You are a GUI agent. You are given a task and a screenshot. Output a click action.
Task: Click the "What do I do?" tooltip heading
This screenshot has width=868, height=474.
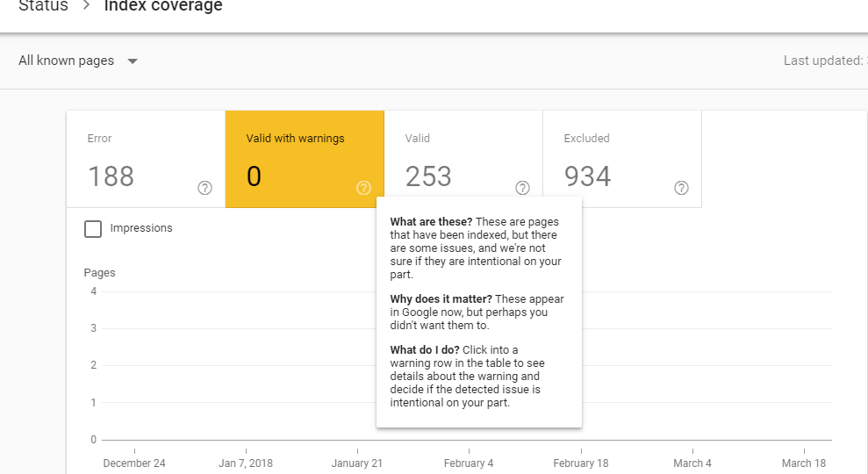point(425,350)
